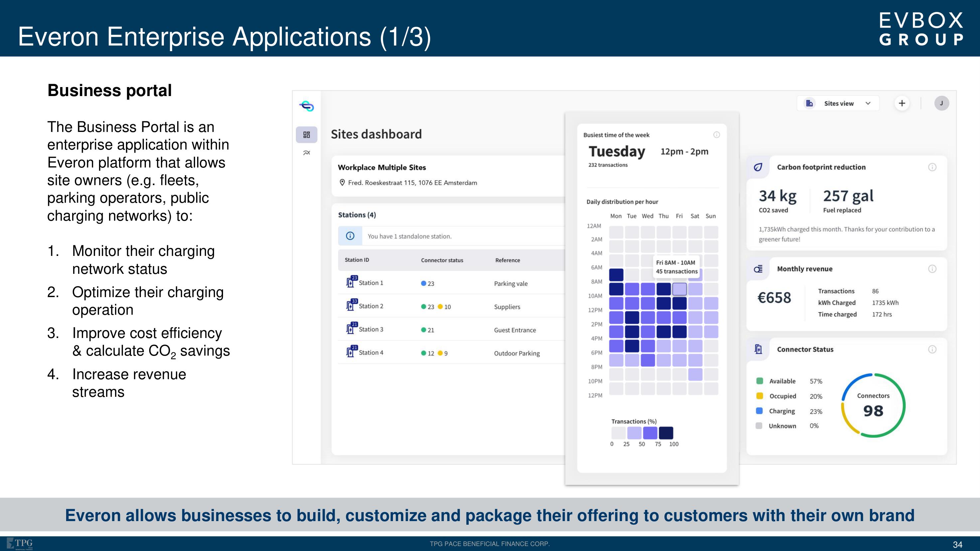Click the Outdoor Parking reference
This screenshot has width=980, height=551.
click(x=517, y=353)
